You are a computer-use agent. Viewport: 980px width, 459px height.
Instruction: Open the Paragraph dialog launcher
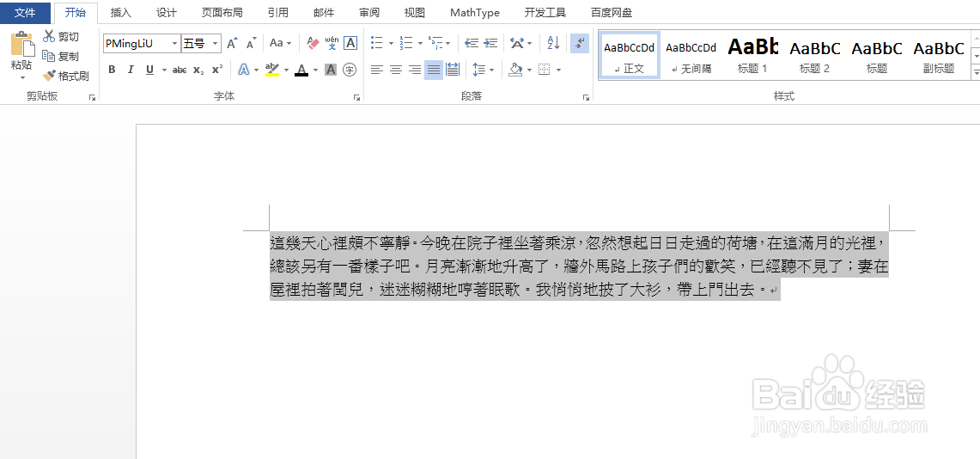[587, 97]
